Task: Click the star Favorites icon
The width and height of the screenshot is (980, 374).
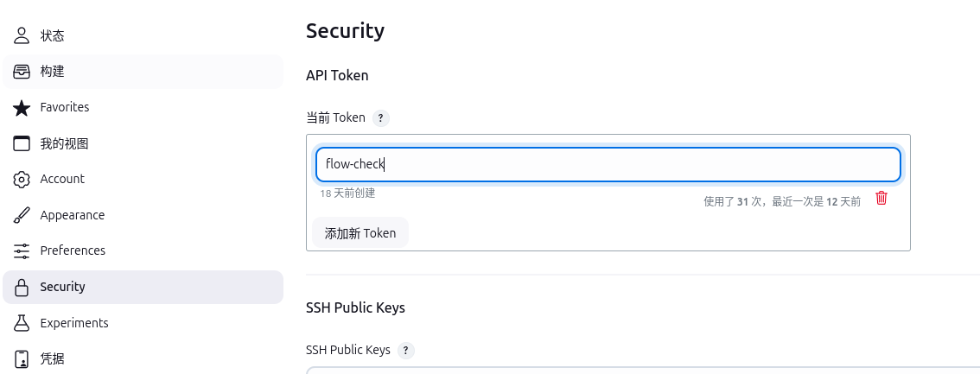Action: click(22, 107)
